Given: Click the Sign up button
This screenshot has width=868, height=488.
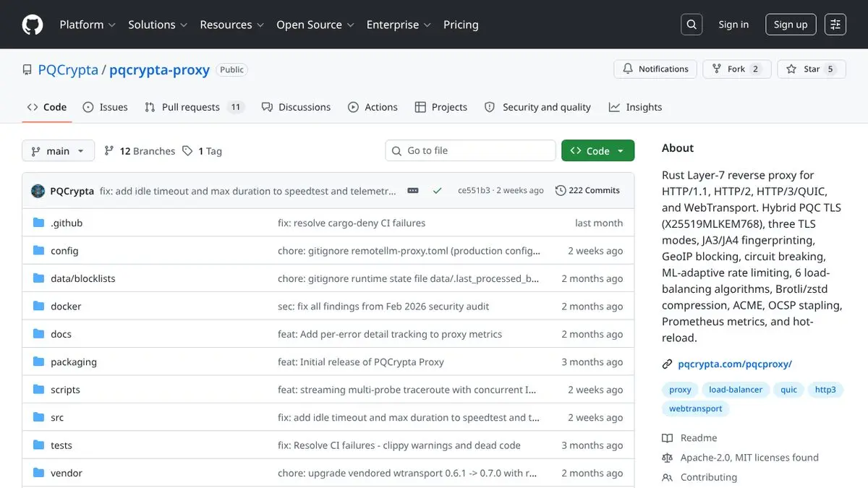Looking at the screenshot, I should [791, 24].
